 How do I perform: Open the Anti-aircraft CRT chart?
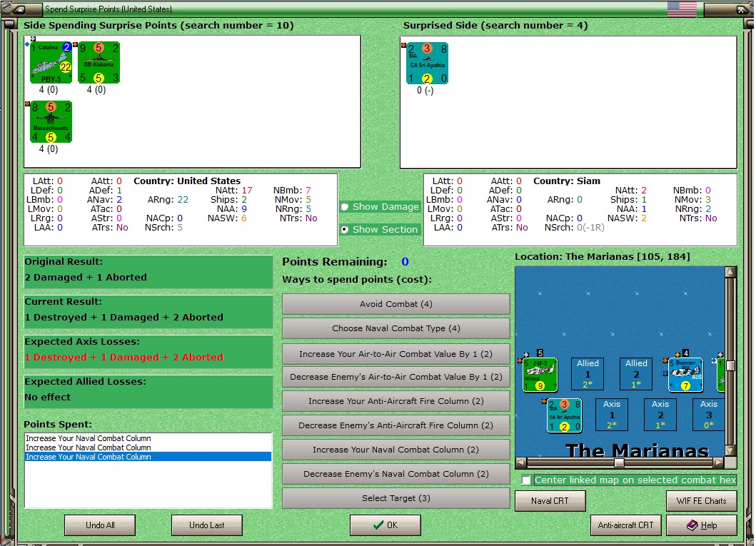click(626, 525)
